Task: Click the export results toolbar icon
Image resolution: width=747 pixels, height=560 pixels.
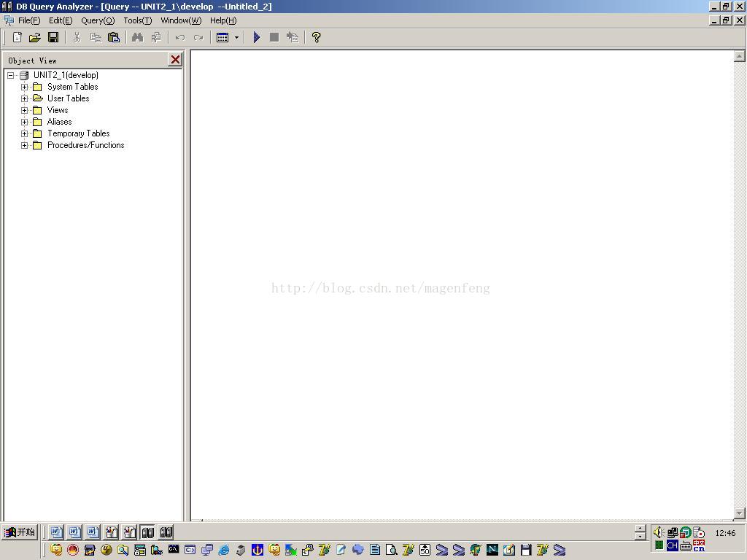Action: pyautogui.click(x=293, y=37)
